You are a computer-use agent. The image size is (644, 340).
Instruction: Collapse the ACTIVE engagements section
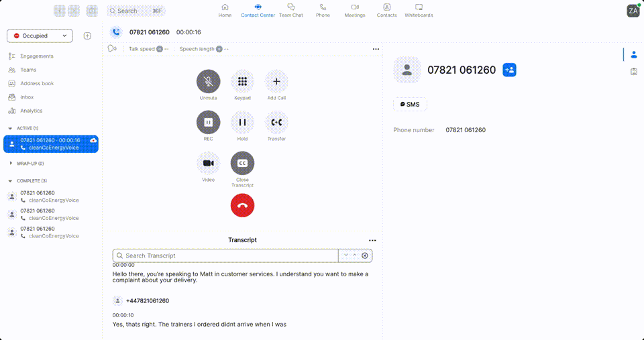click(x=11, y=128)
